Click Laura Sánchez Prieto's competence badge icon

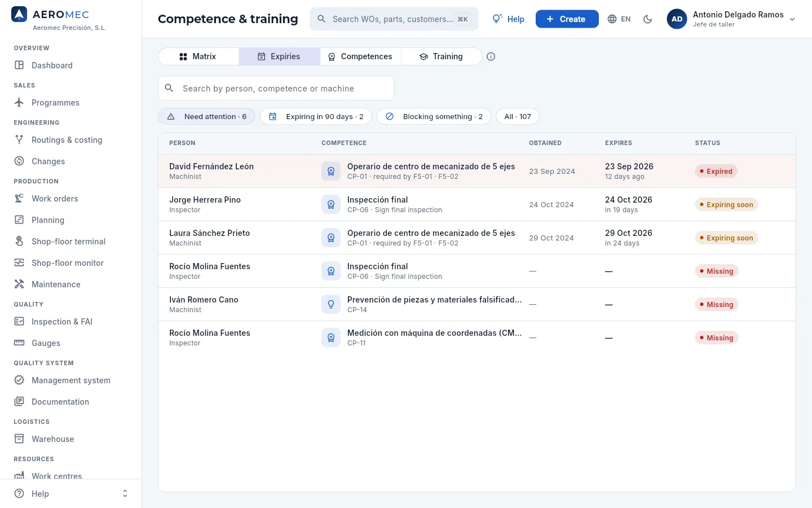pyautogui.click(x=331, y=238)
